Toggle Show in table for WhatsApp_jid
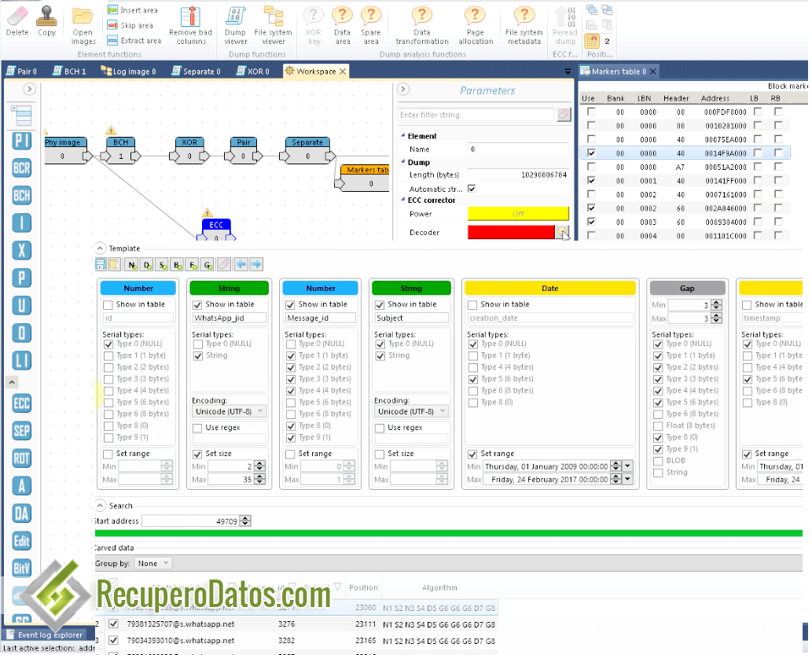The height and width of the screenshot is (655, 812). (x=198, y=304)
